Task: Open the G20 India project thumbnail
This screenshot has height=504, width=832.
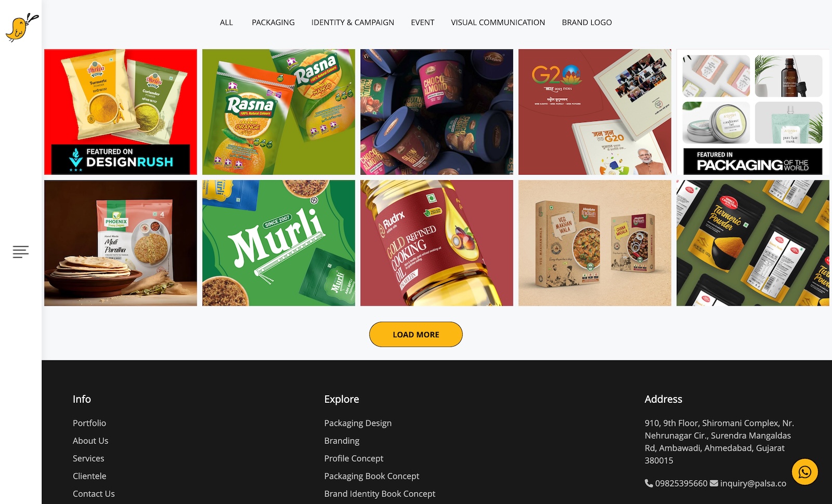Action: pos(595,112)
